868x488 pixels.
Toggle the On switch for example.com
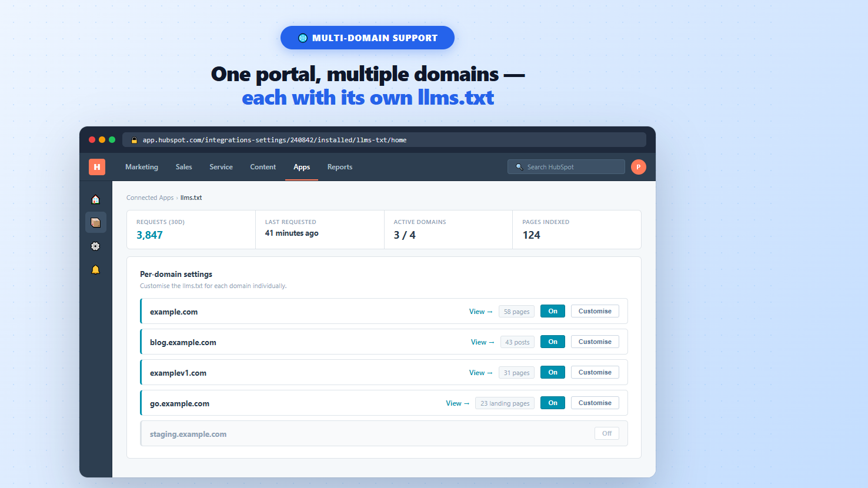point(553,311)
